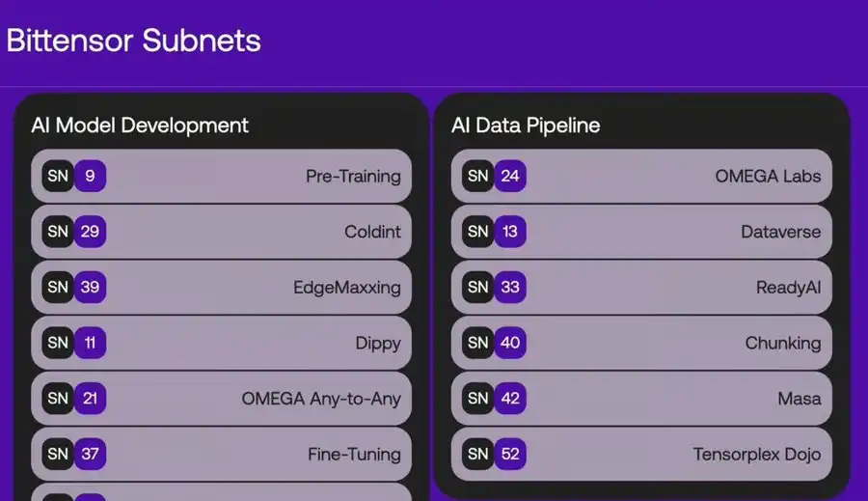Click the AI Model Development heading

[x=140, y=125]
